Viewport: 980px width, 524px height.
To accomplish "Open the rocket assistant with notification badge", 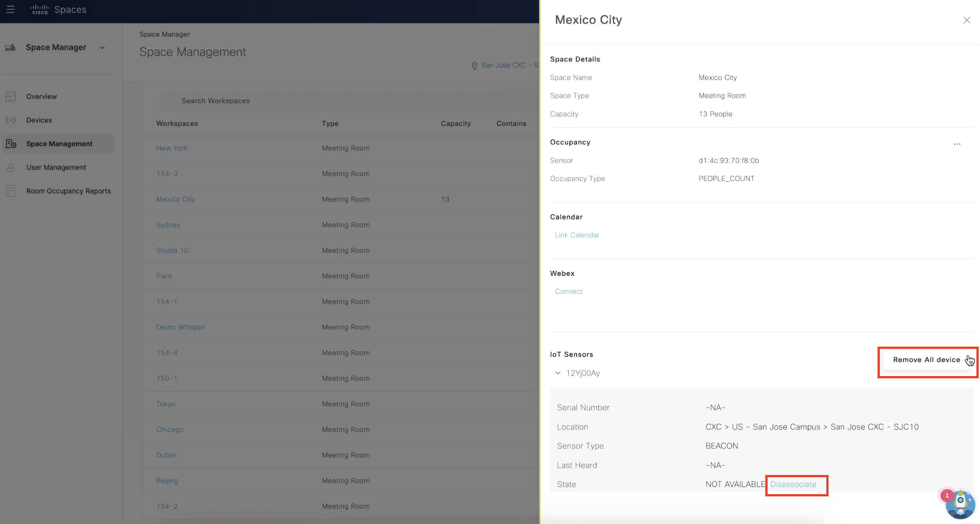I will 960,504.
